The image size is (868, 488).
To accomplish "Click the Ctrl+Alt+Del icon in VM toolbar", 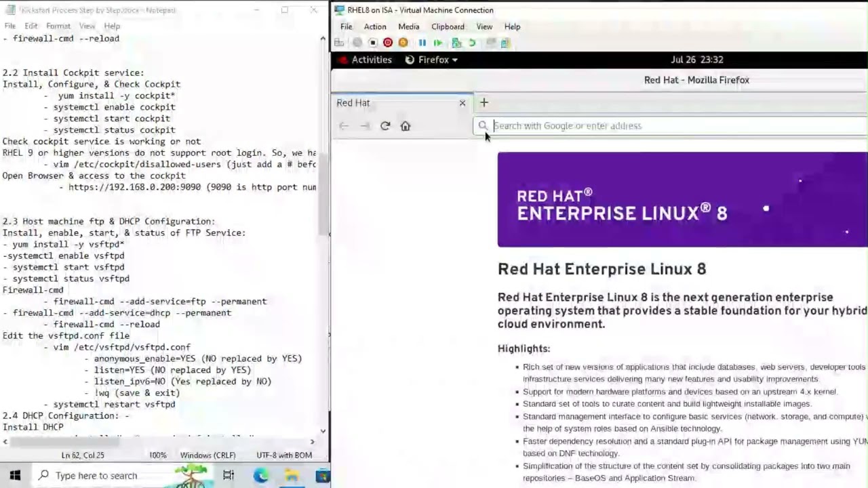I will [x=339, y=43].
